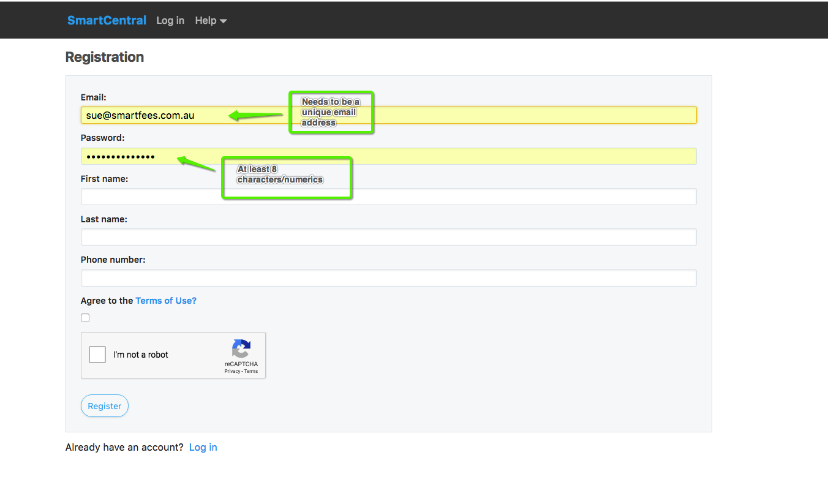Open the Terms of Use link
Screen dimensions: 828x504
pyautogui.click(x=166, y=301)
